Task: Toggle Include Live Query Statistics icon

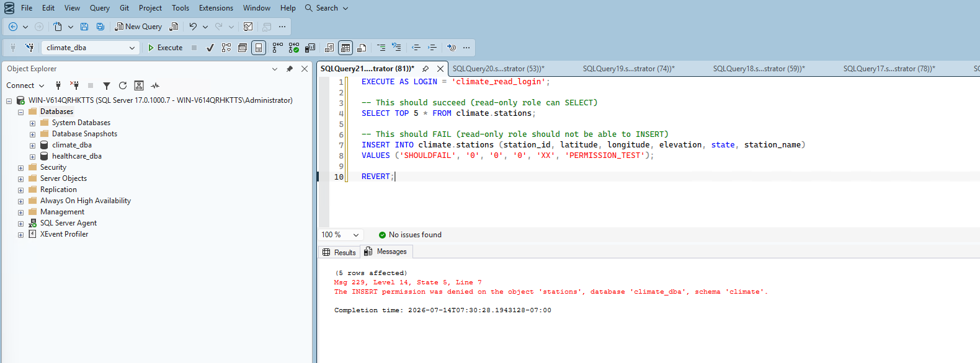Action: [x=294, y=48]
